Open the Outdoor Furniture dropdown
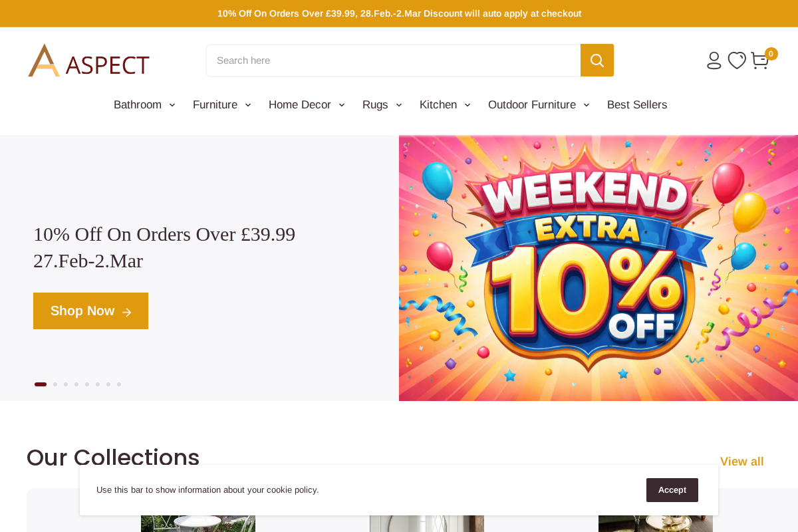Image resolution: width=798 pixels, height=532 pixels. click(539, 104)
